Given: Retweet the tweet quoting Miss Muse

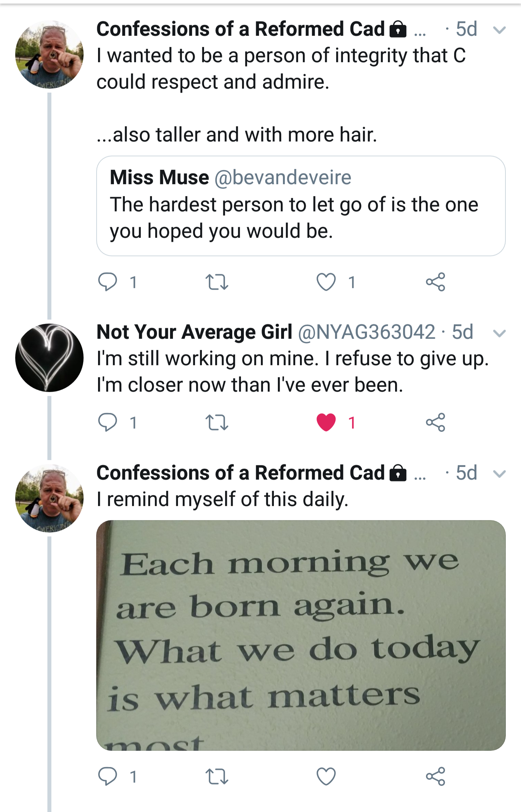Looking at the screenshot, I should point(216,282).
